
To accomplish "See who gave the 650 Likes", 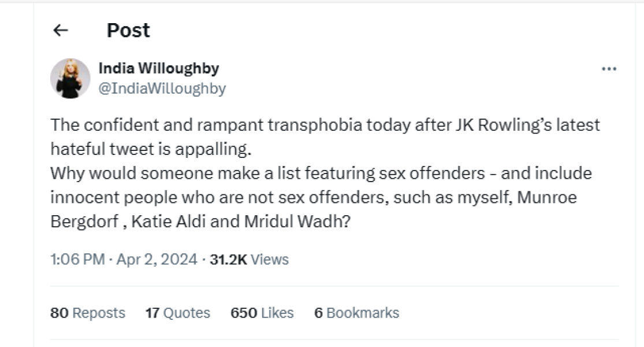I will point(263,313).
